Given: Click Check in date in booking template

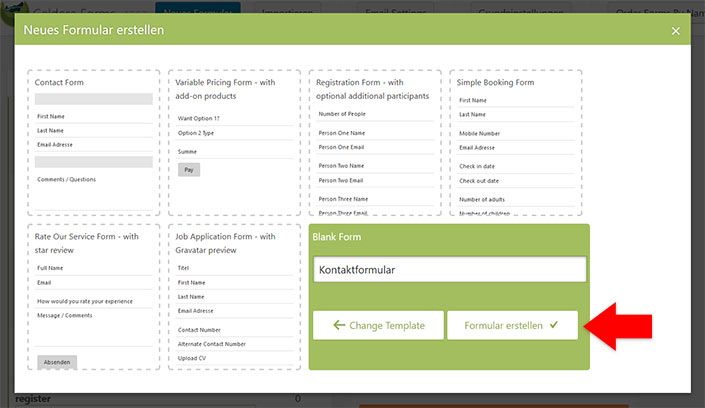Looking at the screenshot, I should coord(516,166).
